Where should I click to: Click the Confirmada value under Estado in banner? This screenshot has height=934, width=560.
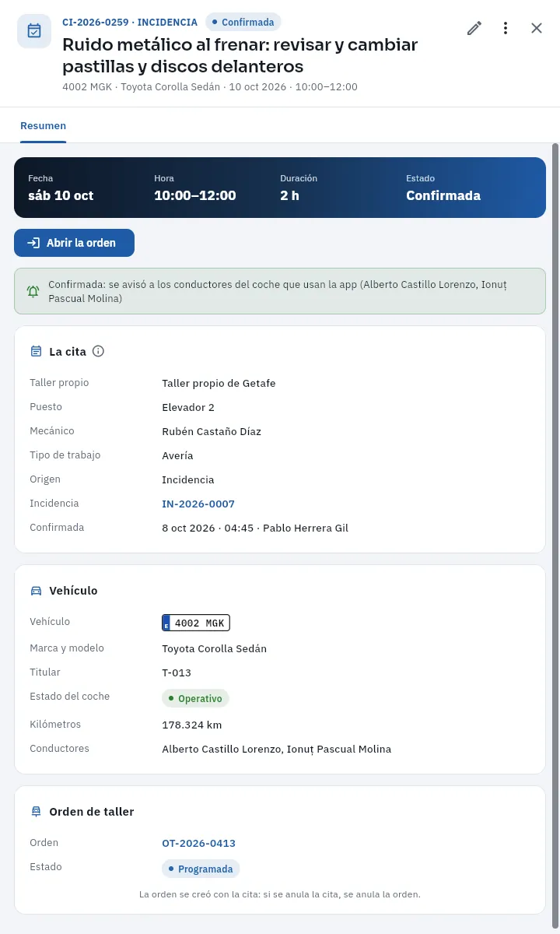click(443, 195)
